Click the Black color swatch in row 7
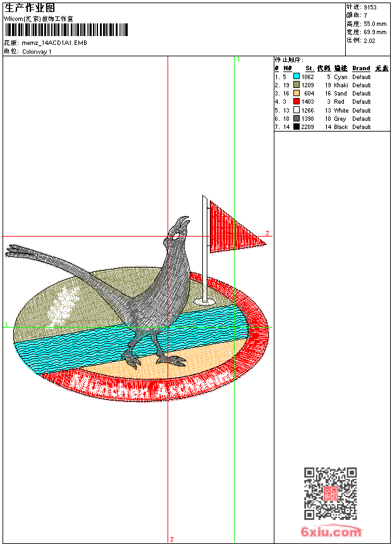This screenshot has width=392, height=544. (297, 127)
